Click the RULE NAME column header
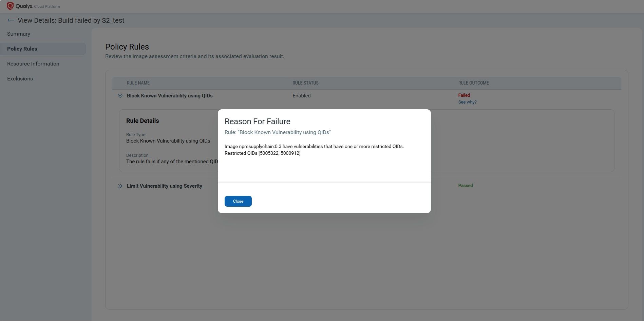This screenshot has height=335, width=644. tap(138, 83)
